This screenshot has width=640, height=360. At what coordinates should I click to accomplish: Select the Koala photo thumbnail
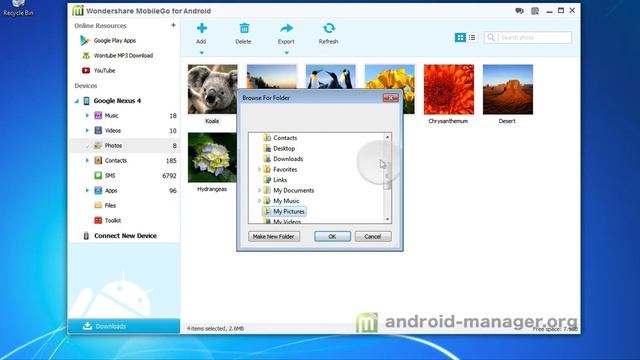tap(212, 89)
